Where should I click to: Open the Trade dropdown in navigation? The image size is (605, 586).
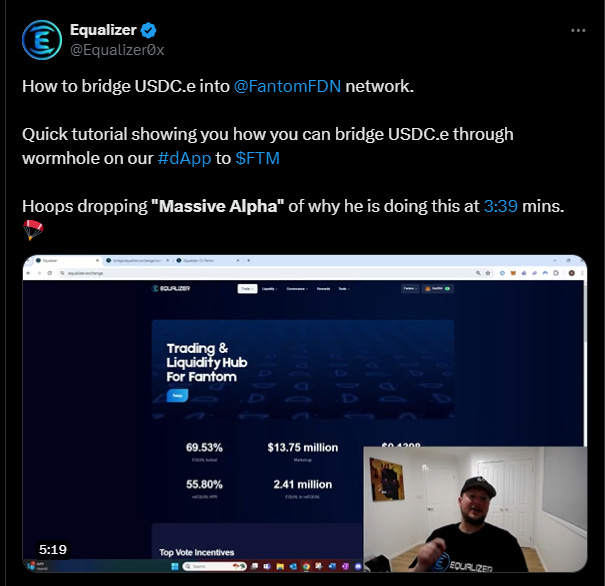tap(247, 289)
